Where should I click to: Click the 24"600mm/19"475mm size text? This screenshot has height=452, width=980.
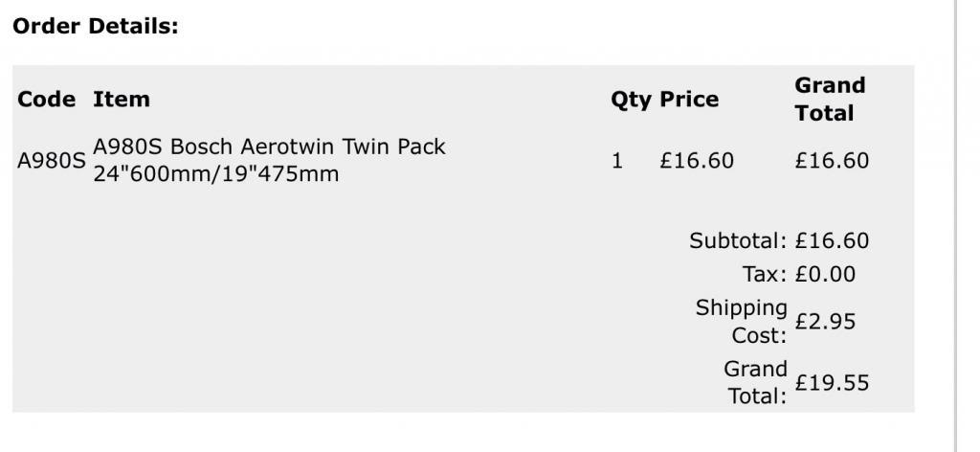point(215,173)
